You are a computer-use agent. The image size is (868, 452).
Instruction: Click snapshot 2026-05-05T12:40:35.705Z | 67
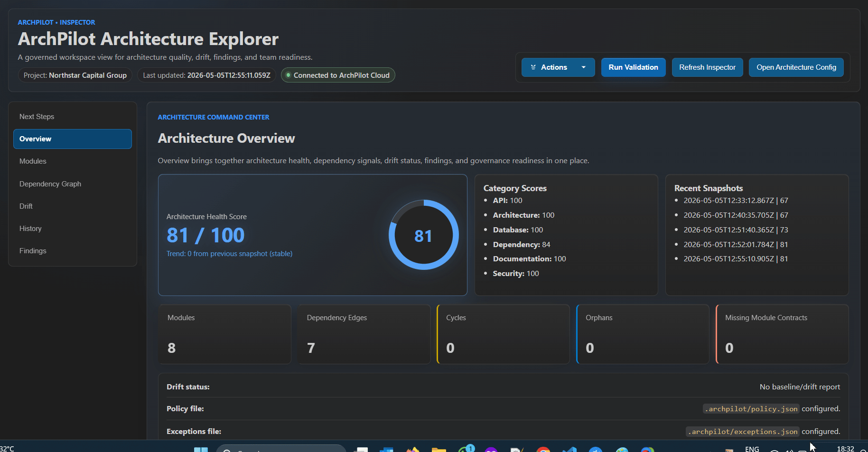pyautogui.click(x=736, y=215)
